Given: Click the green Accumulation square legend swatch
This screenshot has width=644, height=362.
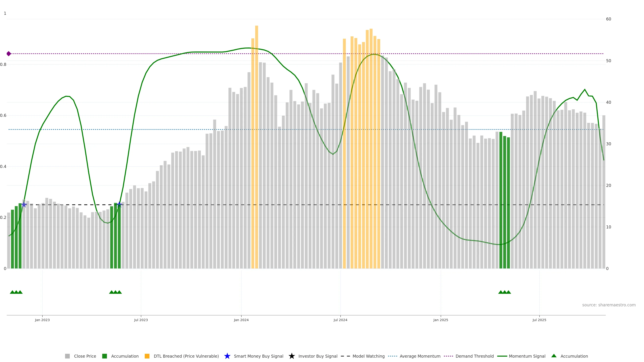Looking at the screenshot, I should [104, 356].
